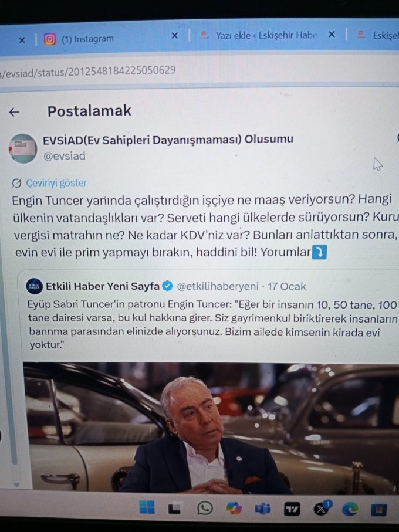Open Copilot icon in taskbar
Image resolution: width=399 pixels, height=532 pixels.
234,509
